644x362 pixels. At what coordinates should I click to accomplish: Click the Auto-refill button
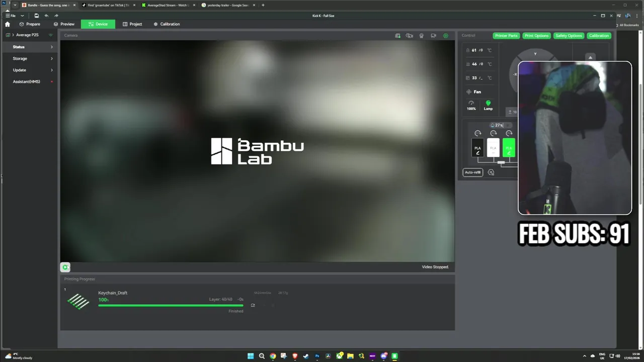[472, 172]
